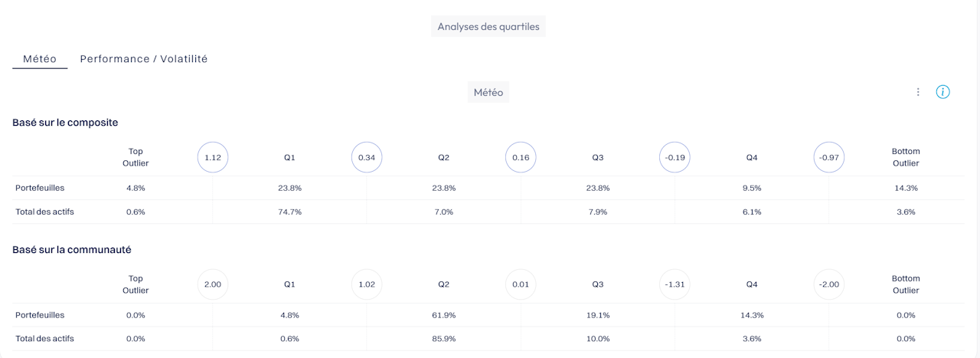Screen dimensions: 980x358
Task: Click the centered Météo label
Action: pyautogui.click(x=488, y=92)
